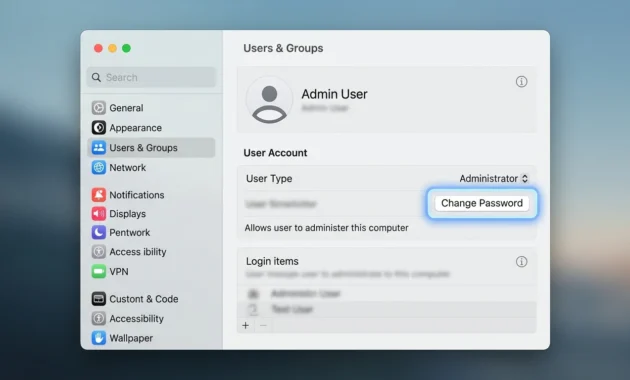
Task: Click the User Account heading
Action: pos(275,153)
